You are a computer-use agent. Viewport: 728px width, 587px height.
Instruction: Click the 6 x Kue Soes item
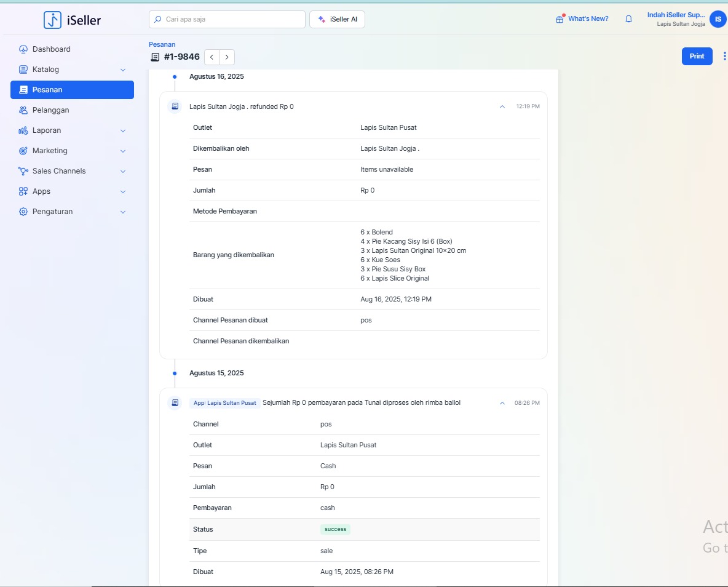pos(380,260)
